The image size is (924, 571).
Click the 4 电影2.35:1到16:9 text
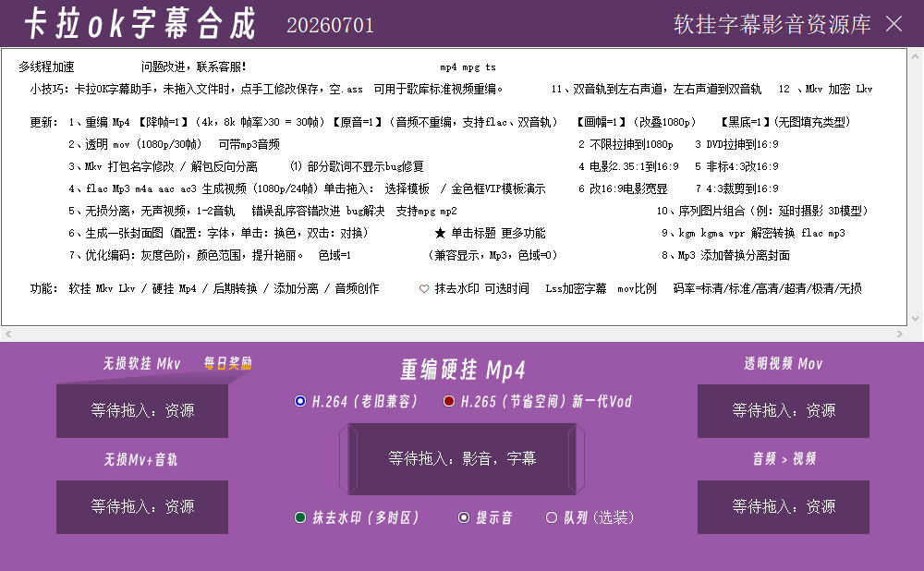(x=628, y=166)
